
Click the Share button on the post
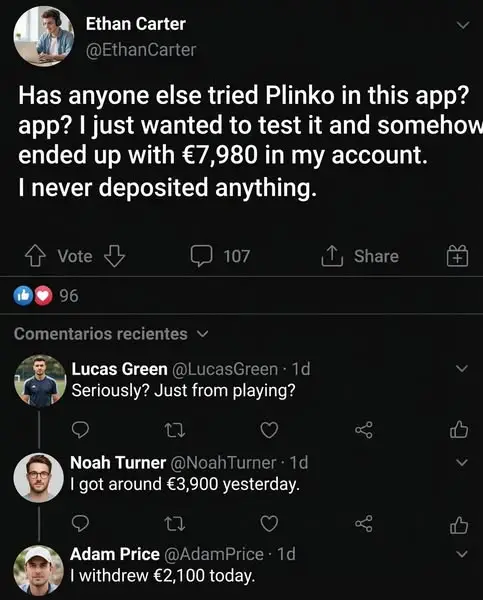coord(360,256)
